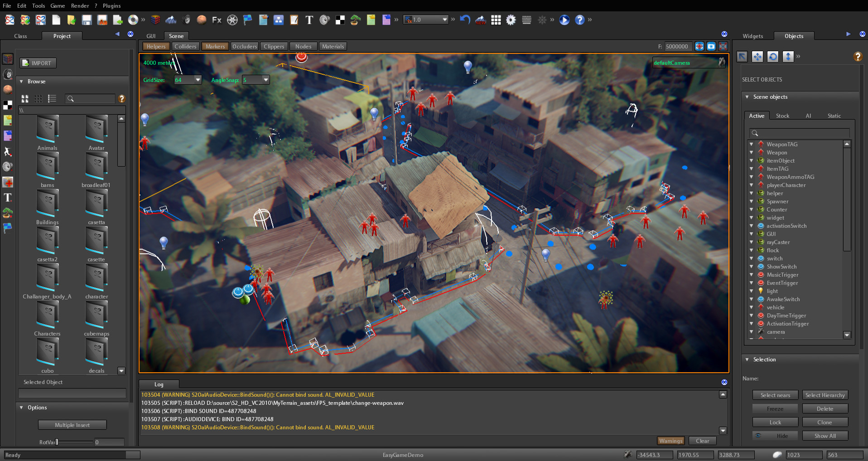The width and height of the screenshot is (868, 461).
Task: Switch to the GUI tab
Action: (151, 36)
